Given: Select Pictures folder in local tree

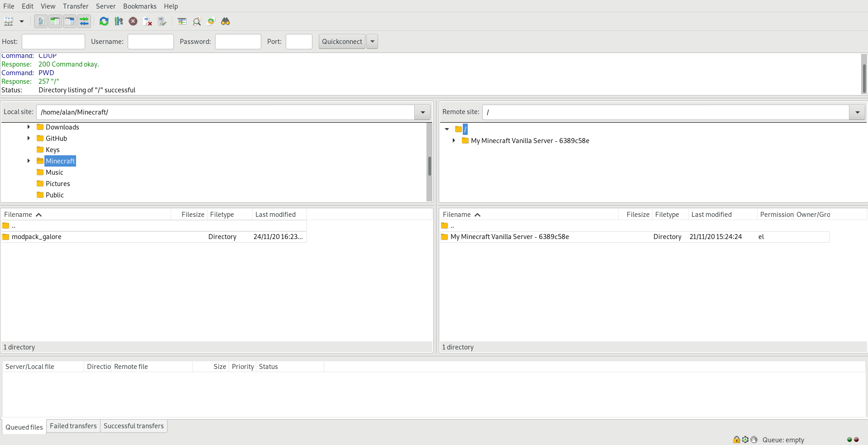Looking at the screenshot, I should click(58, 184).
